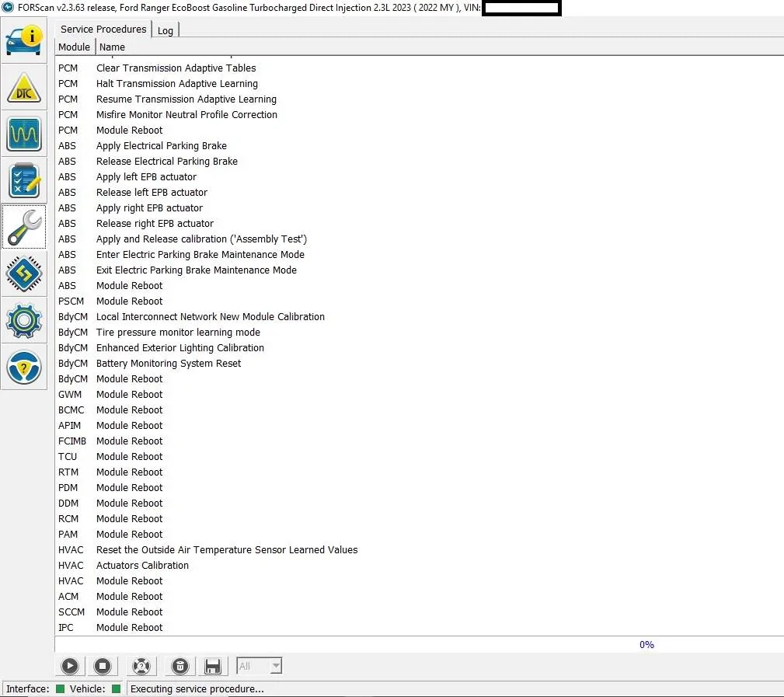Click the Play button to run procedure
This screenshot has height=697, width=784.
69,666
